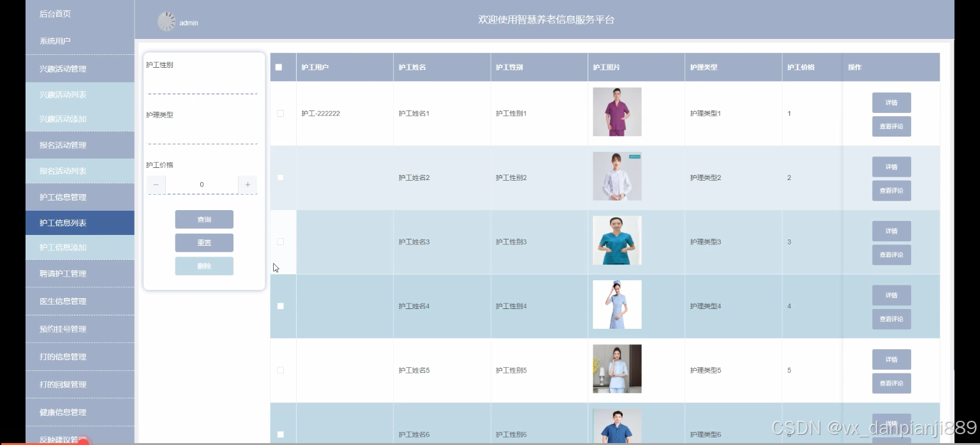Click 查看评论 for 护工姓名1

coord(891,126)
